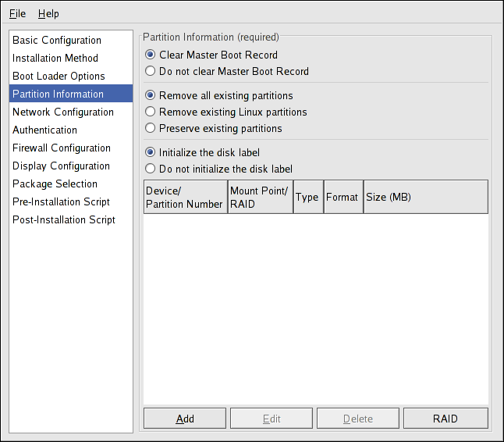Open Post-Installation Script section
This screenshot has height=442, width=504.
point(64,219)
